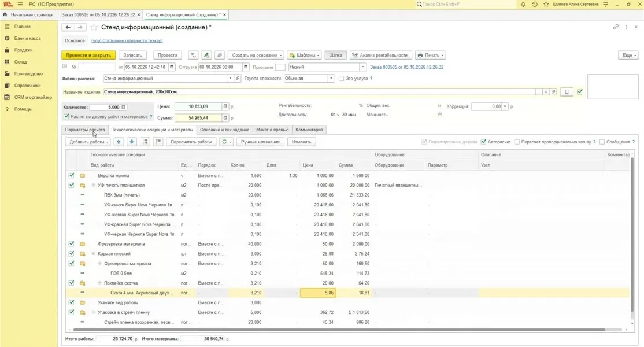
Task: Open the Главное section in sidebar
Action: tap(23, 26)
